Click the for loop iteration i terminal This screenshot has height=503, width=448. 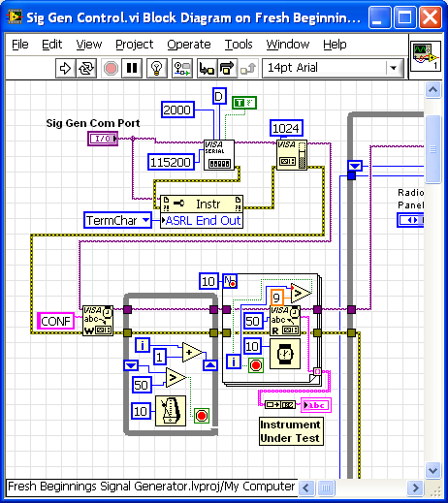pos(234,362)
